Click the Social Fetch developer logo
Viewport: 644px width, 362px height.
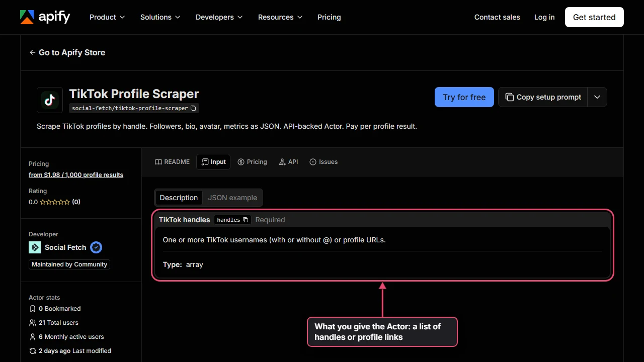[x=35, y=247]
